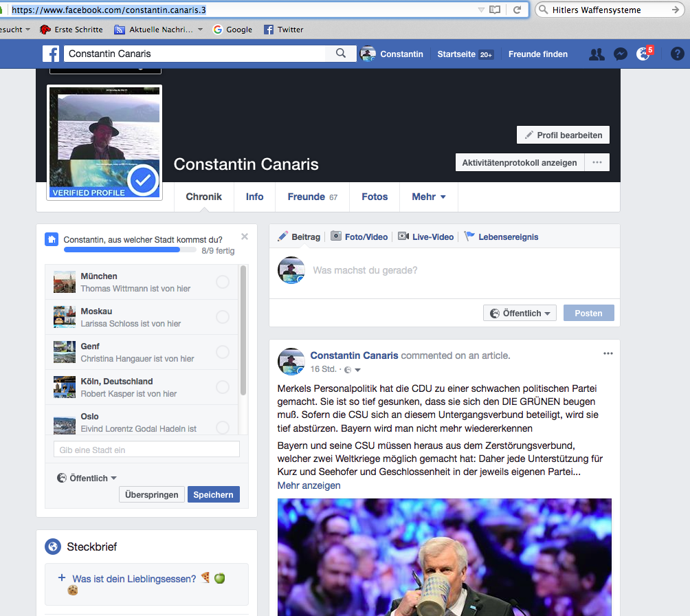Click the home icon in hometown card
The image size is (690, 616).
(52, 239)
